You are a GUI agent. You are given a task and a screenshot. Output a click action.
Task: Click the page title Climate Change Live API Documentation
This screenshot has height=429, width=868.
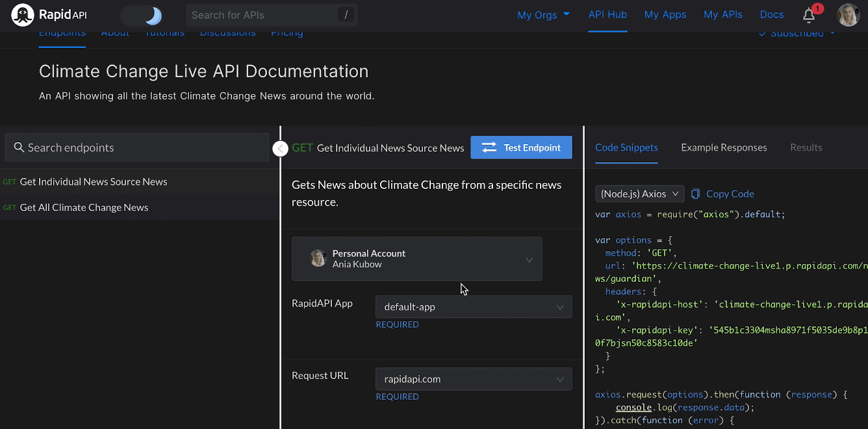click(x=203, y=71)
